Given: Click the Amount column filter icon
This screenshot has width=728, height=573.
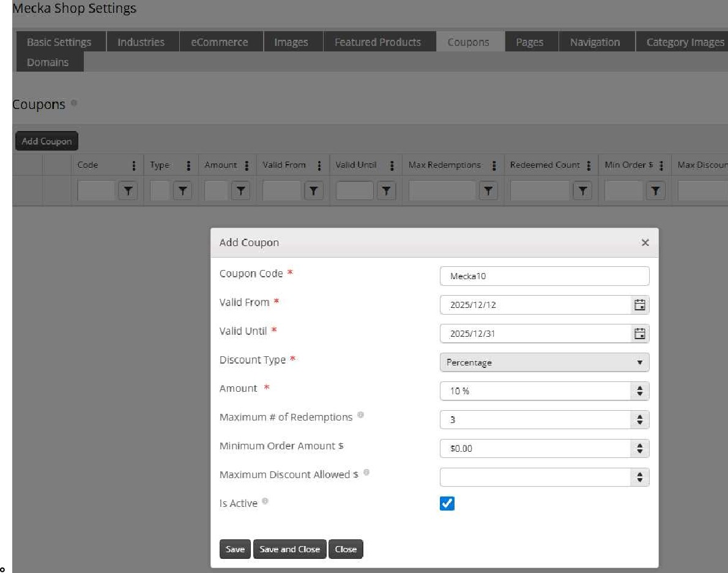Looking at the screenshot, I should [240, 190].
